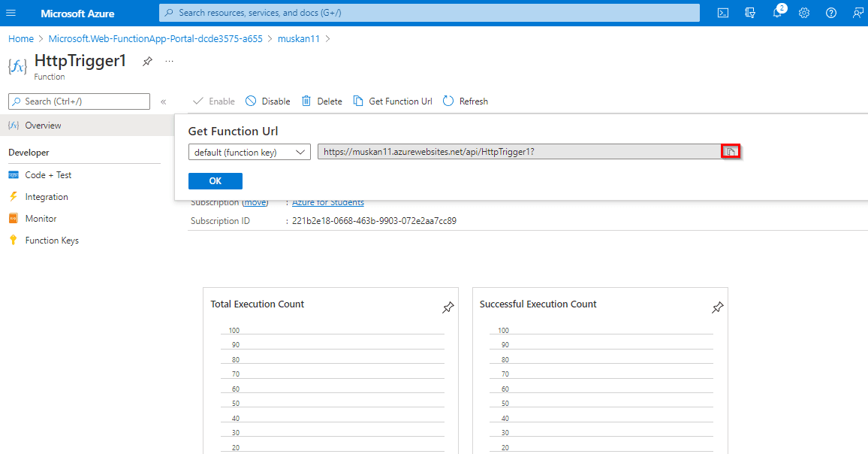The image size is (868, 454).
Task: Open the Azure portal hamburger menu
Action: 11,13
